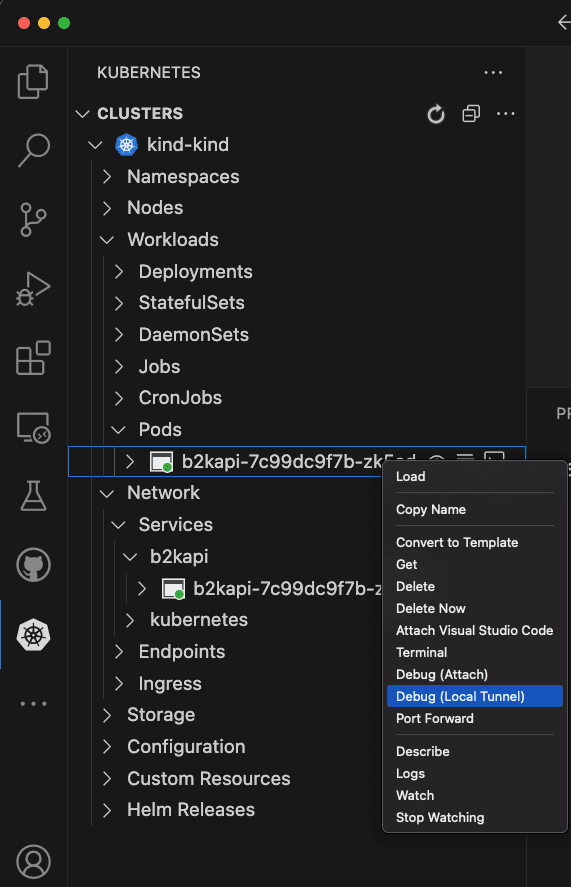
Task: Select Delete from the context menu
Action: point(475,587)
